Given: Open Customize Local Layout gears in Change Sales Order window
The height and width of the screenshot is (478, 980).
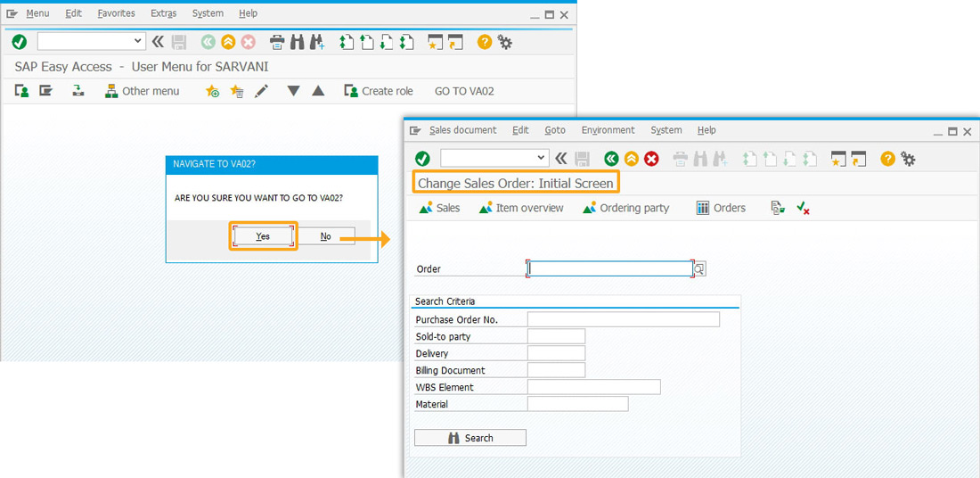Looking at the screenshot, I should (x=908, y=159).
